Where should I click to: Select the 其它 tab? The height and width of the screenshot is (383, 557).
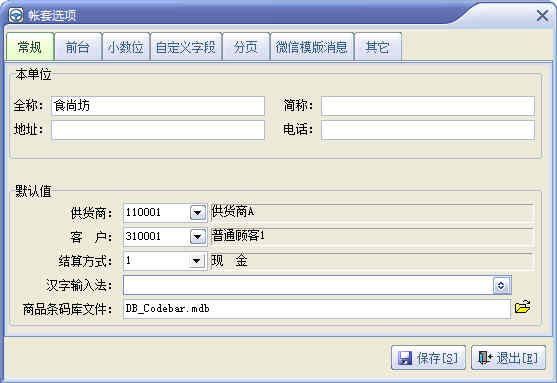coord(378,47)
